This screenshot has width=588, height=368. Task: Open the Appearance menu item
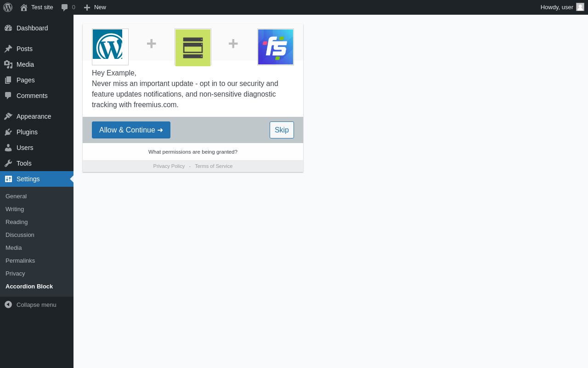point(37,116)
